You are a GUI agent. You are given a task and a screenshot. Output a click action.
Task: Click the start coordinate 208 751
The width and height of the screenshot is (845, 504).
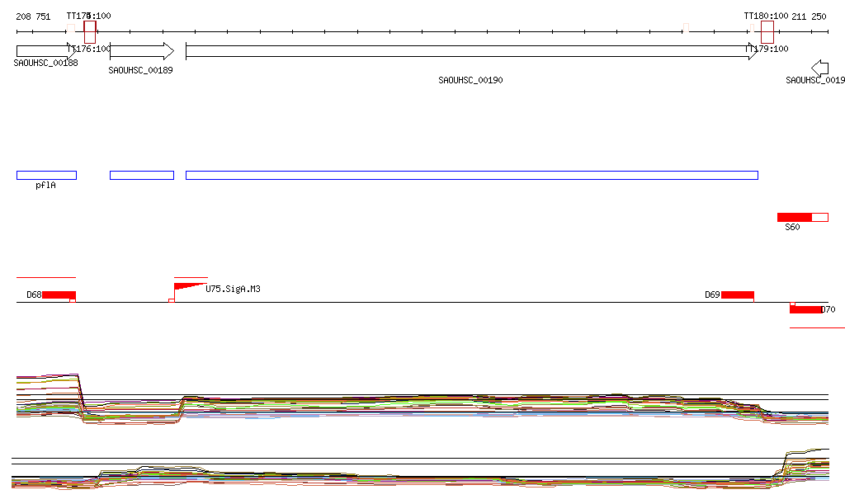click(x=33, y=16)
